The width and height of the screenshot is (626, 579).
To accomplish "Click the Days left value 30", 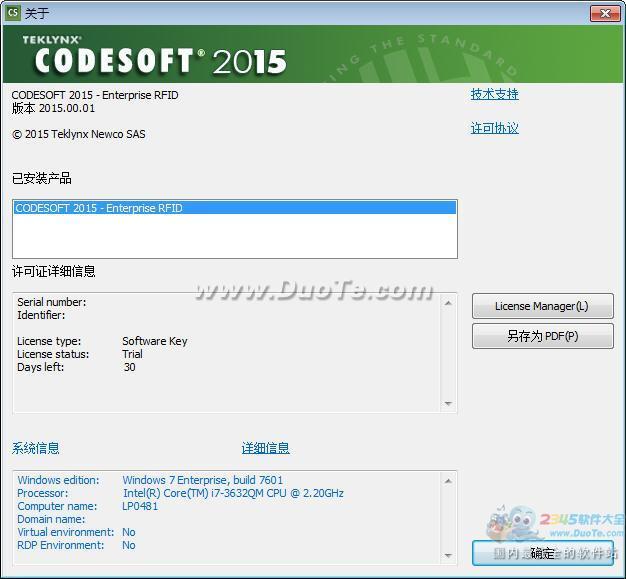I will point(129,367).
